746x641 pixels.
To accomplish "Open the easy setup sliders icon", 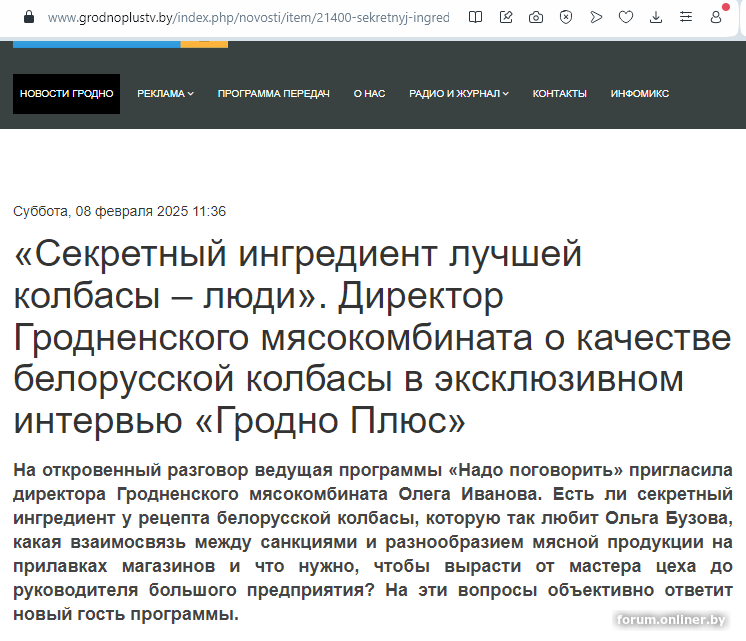I will click(686, 18).
